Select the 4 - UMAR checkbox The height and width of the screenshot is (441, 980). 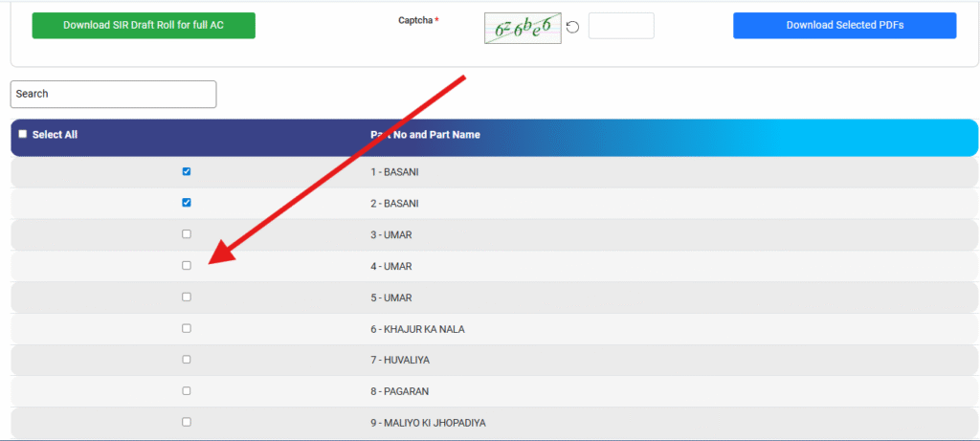coord(187,266)
